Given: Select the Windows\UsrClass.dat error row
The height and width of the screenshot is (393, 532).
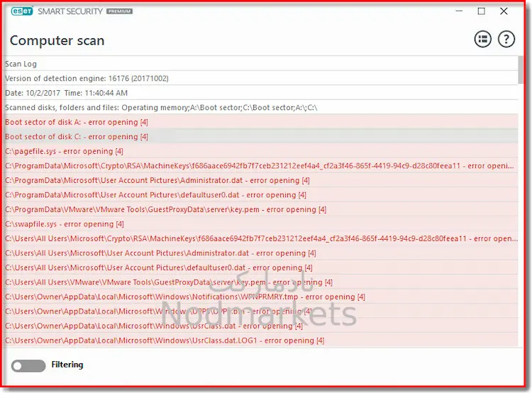Looking at the screenshot, I should coord(260,326).
